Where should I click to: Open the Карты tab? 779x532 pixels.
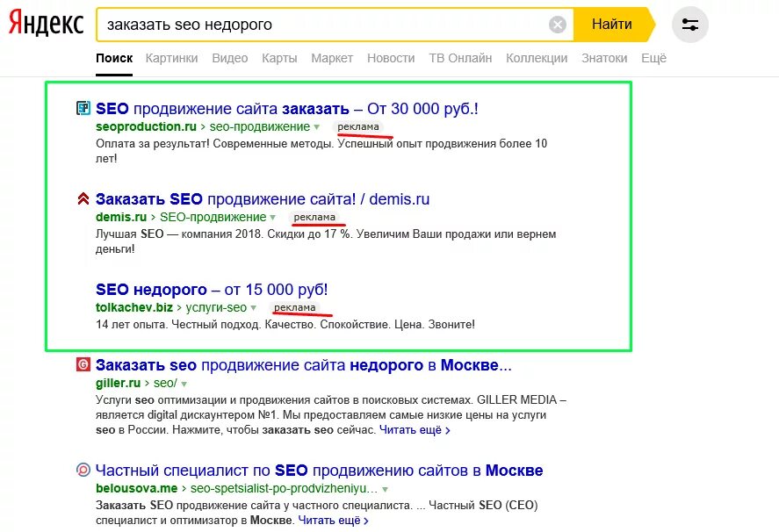point(279,58)
